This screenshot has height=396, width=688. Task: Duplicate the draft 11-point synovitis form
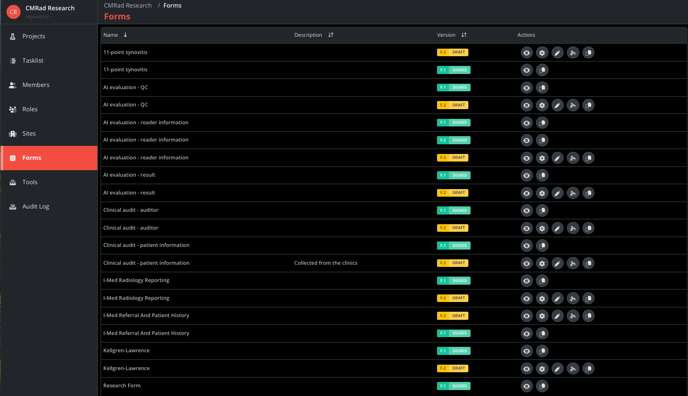click(588, 53)
